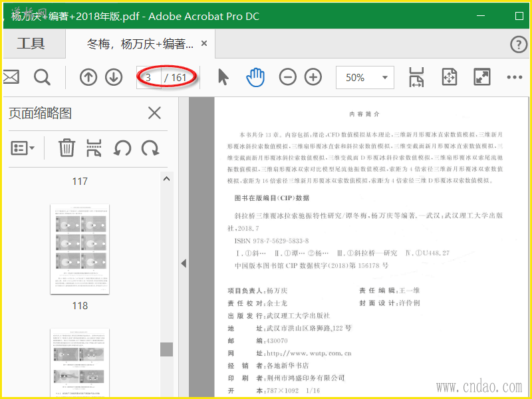Fit page width with scrolling icon

[x=416, y=77]
